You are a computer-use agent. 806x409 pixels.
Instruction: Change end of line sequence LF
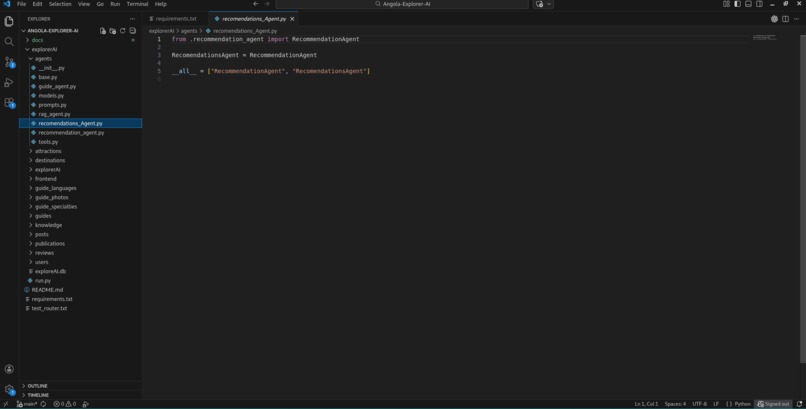pos(716,404)
